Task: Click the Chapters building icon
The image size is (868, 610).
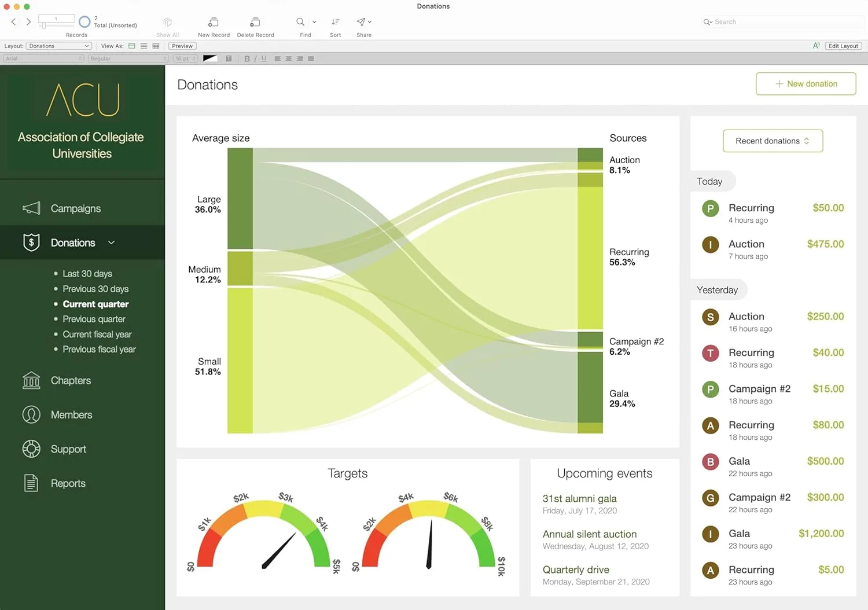Action: (x=31, y=380)
